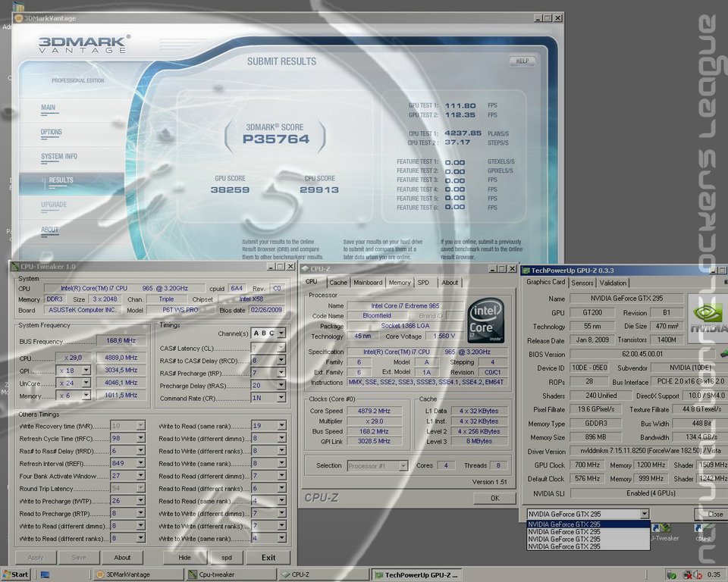Open ABOUT section in 3DMark Vantage
This screenshot has width=728, height=582.
(x=50, y=230)
